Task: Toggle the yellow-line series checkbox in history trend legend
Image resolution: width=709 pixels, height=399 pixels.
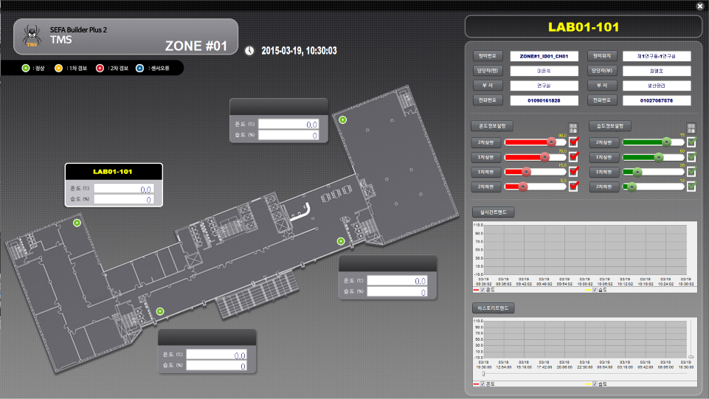Action: pyautogui.click(x=595, y=384)
